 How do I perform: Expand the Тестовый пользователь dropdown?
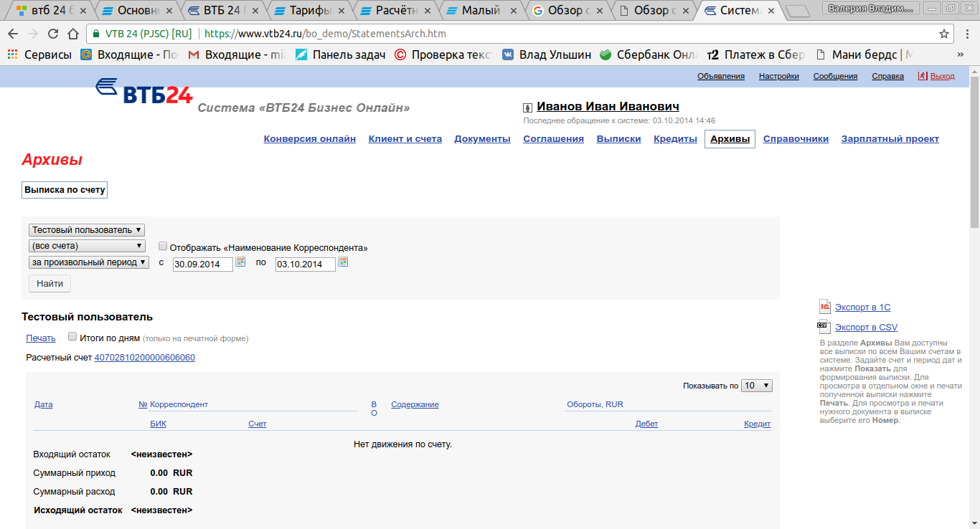(x=87, y=230)
